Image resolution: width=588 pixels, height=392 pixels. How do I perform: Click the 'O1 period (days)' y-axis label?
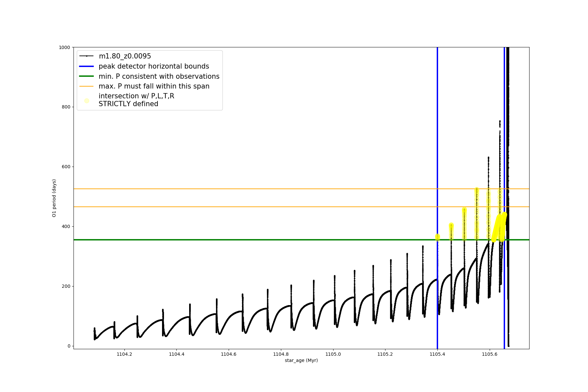pyautogui.click(x=54, y=198)
